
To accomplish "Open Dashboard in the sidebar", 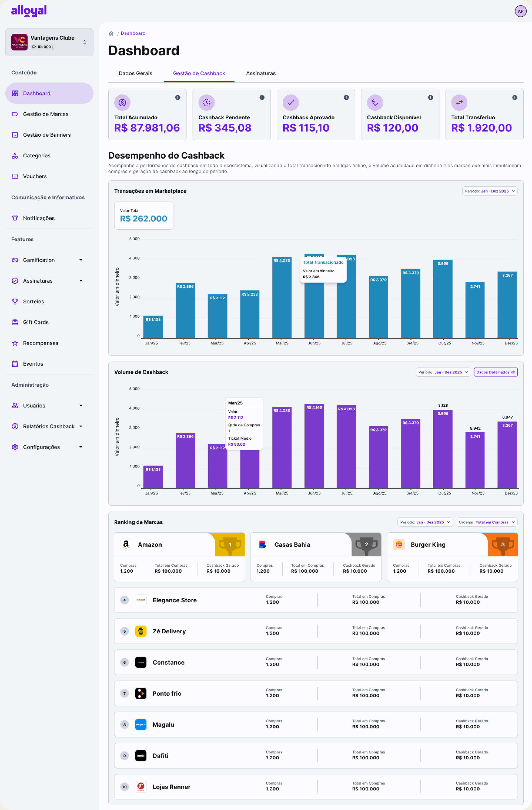I will [49, 93].
